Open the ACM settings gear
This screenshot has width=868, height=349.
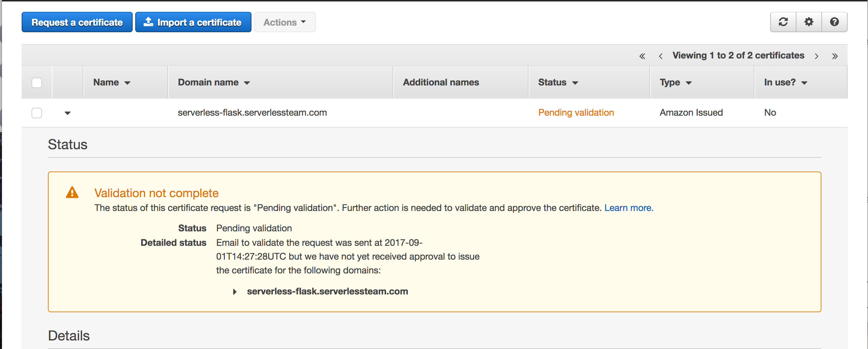coord(809,22)
